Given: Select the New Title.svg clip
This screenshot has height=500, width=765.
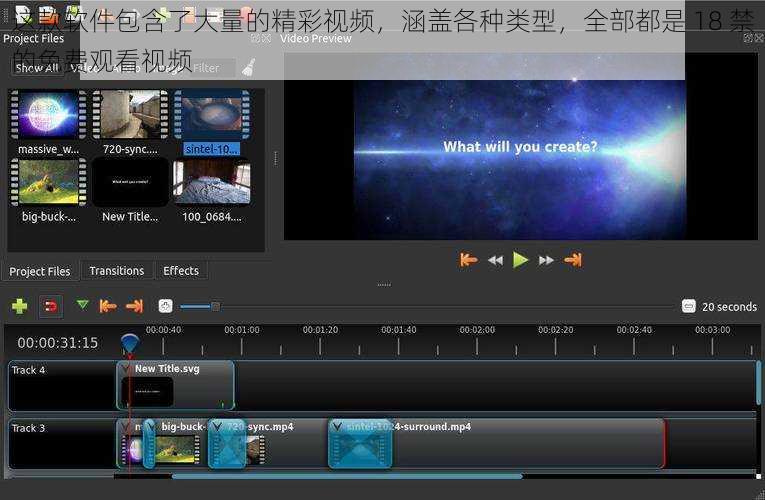Looking at the screenshot, I should (176, 385).
